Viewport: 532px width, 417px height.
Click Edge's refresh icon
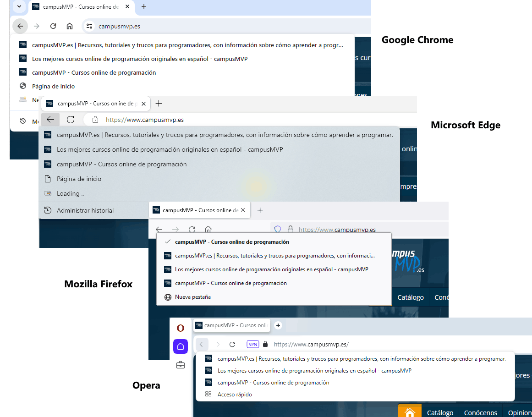[71, 120]
